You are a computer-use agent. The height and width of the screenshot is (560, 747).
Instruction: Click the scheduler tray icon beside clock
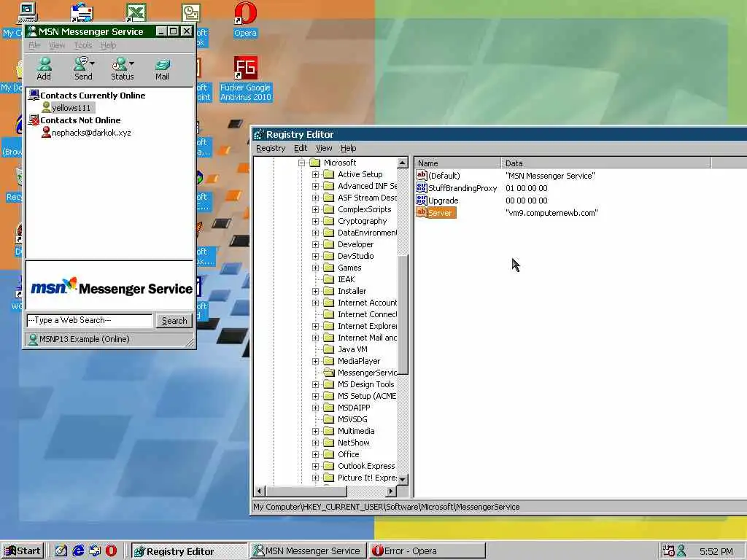click(668, 551)
